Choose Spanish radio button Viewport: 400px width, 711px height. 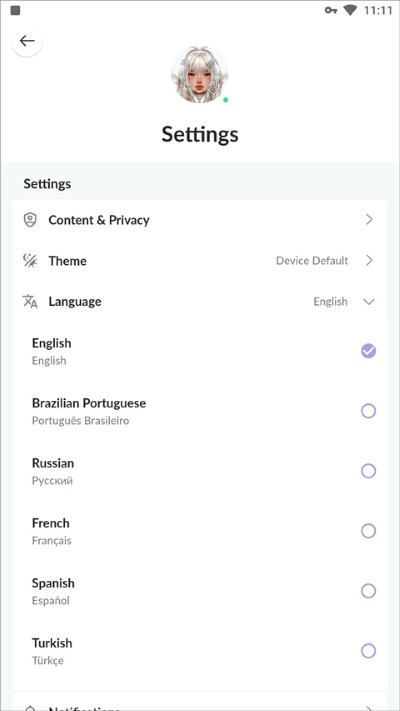[368, 591]
